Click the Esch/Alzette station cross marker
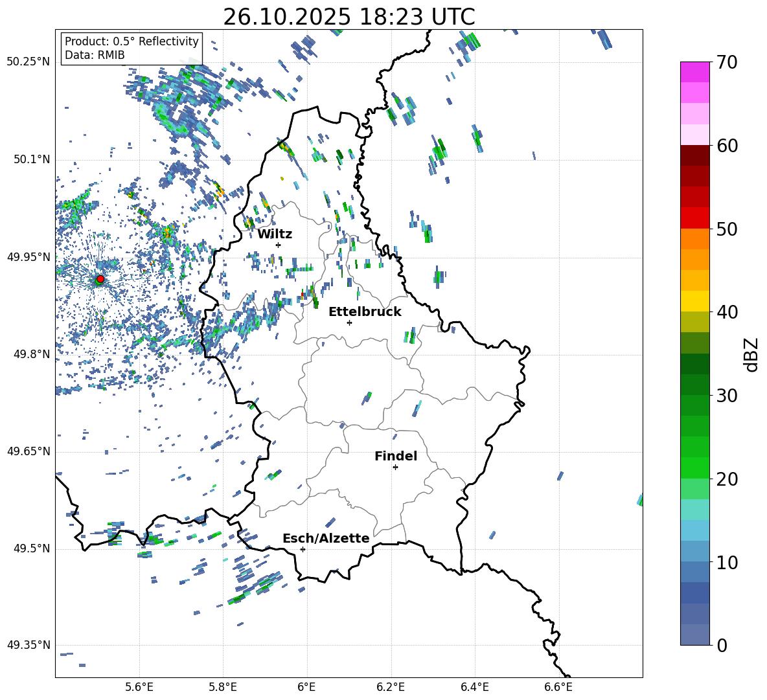This screenshot has height=700, width=767. [303, 549]
